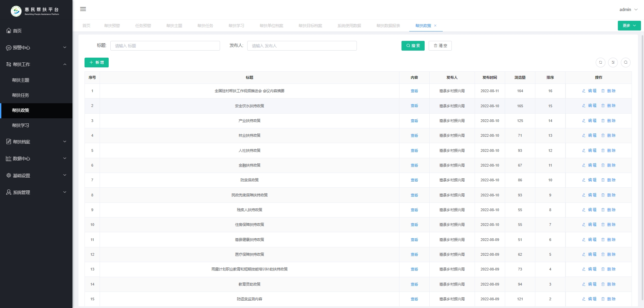Edit the 住房保障扶持政策 row
The image size is (644, 308).
(x=589, y=225)
